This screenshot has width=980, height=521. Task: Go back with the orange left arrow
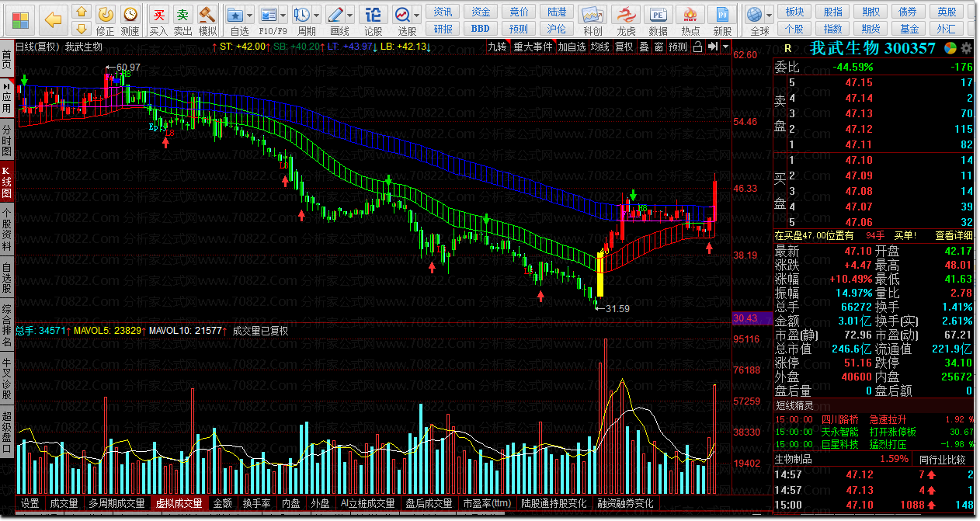[x=53, y=19]
